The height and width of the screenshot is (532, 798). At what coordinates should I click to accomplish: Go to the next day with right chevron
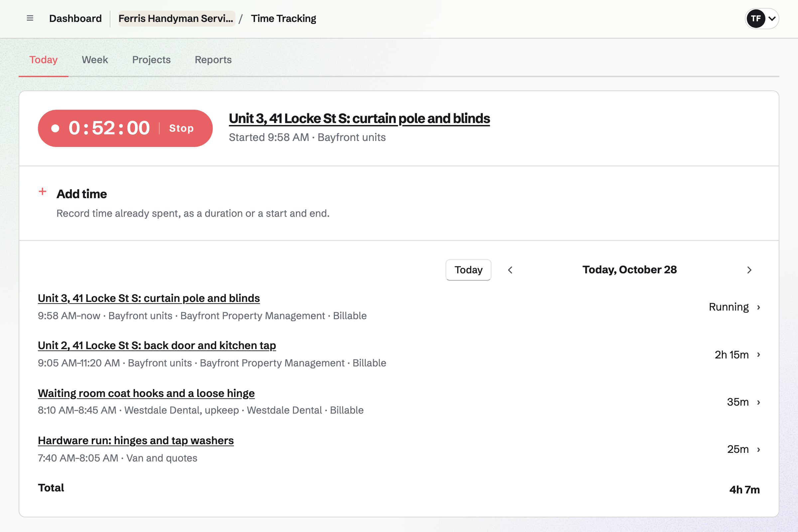(749, 270)
